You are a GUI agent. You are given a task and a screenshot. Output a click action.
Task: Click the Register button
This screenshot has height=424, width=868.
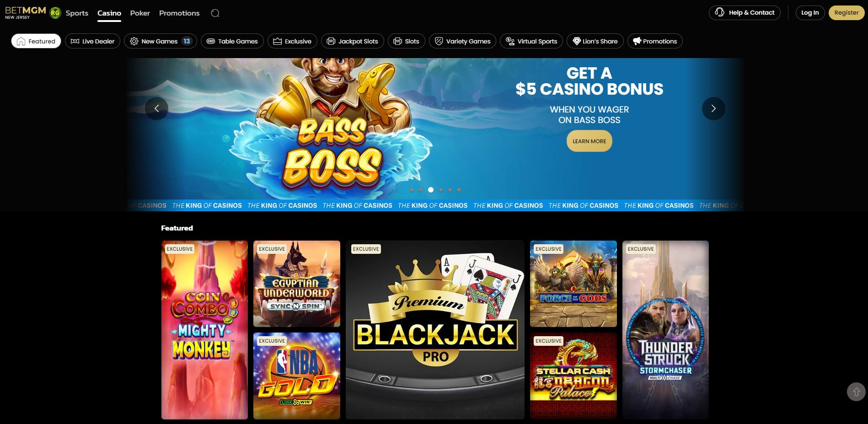pyautogui.click(x=847, y=13)
